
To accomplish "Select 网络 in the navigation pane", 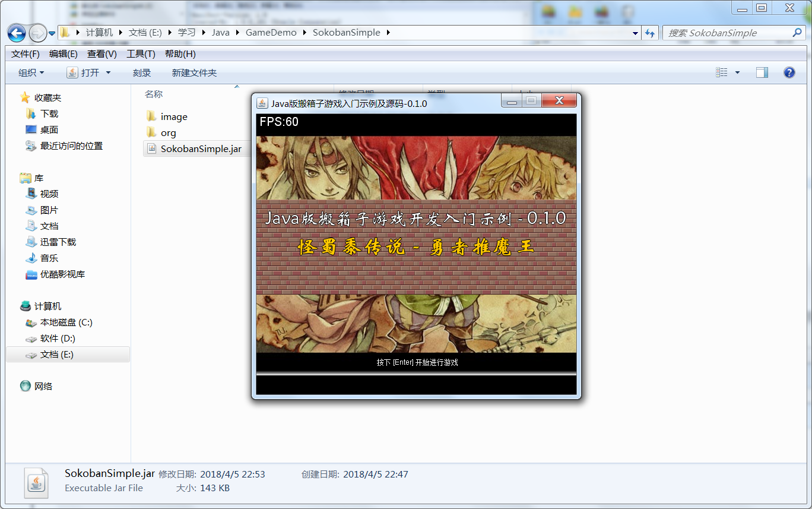I will click(43, 386).
